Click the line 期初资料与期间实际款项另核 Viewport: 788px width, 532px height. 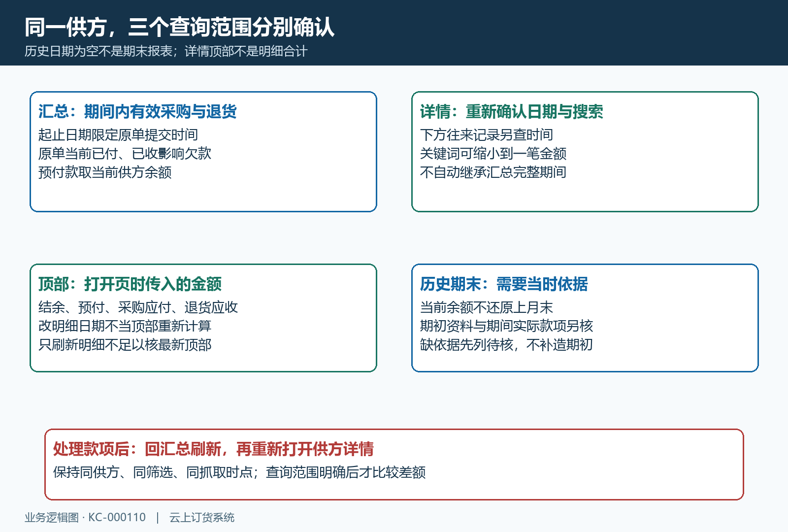pyautogui.click(x=506, y=326)
